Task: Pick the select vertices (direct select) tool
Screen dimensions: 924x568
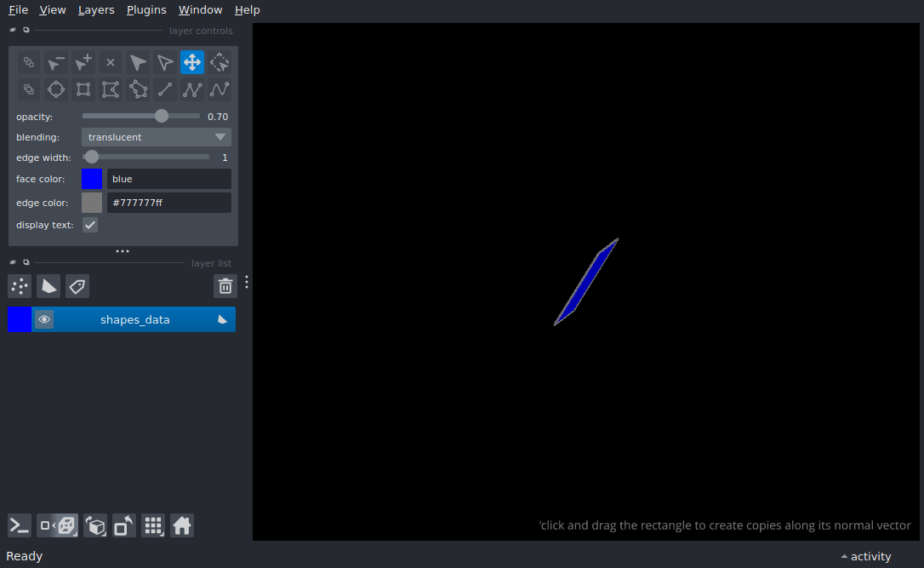Action: (x=165, y=62)
